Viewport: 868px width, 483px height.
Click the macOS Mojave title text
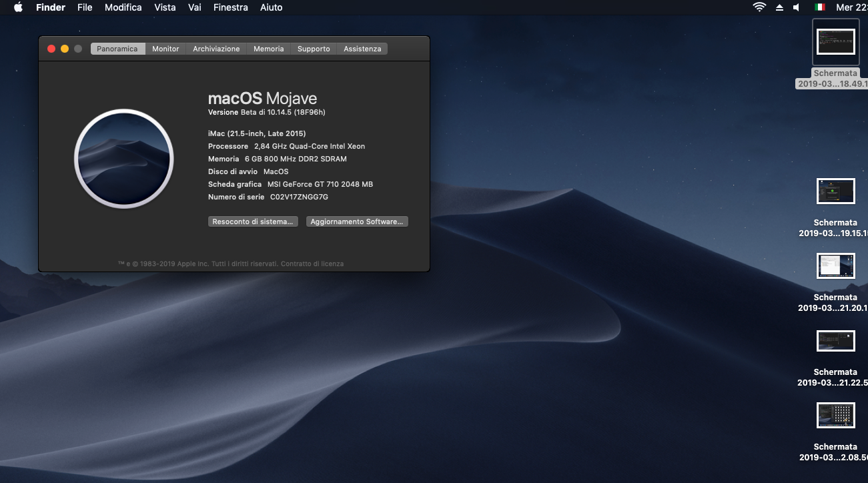tap(262, 98)
